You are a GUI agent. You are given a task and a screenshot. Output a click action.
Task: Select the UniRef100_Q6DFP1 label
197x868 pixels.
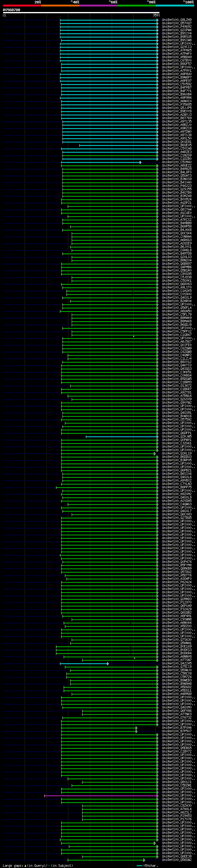176,433
